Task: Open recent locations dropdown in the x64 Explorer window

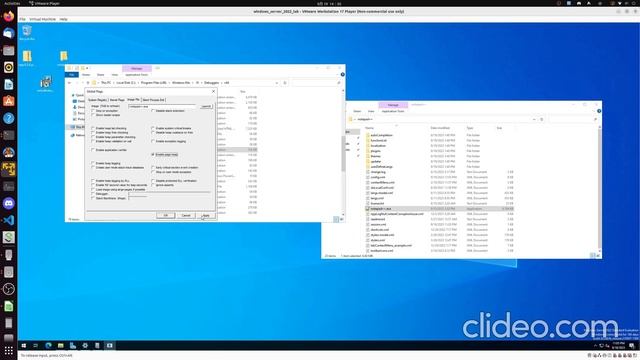Action: pos(82,83)
